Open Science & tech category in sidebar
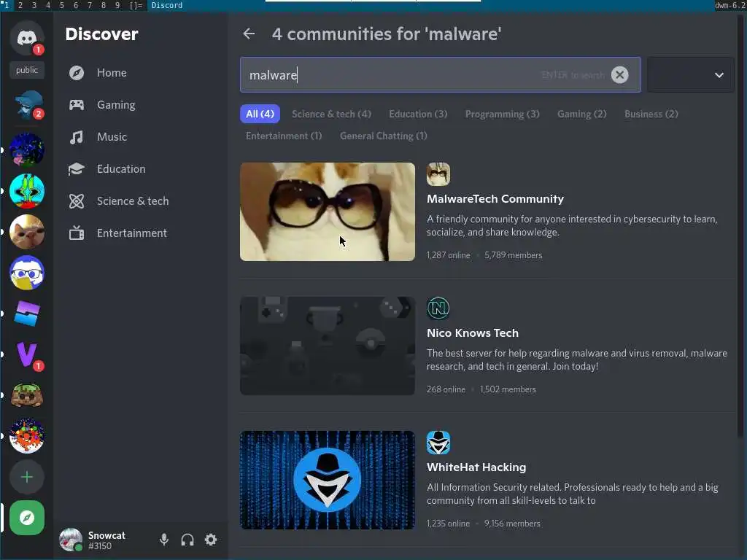 coord(141,201)
